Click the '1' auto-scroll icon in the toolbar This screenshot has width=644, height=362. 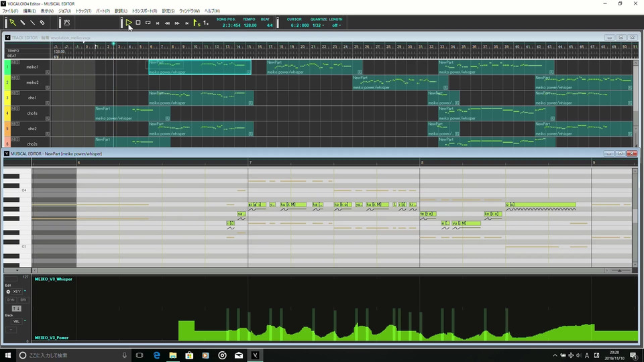coord(206,23)
